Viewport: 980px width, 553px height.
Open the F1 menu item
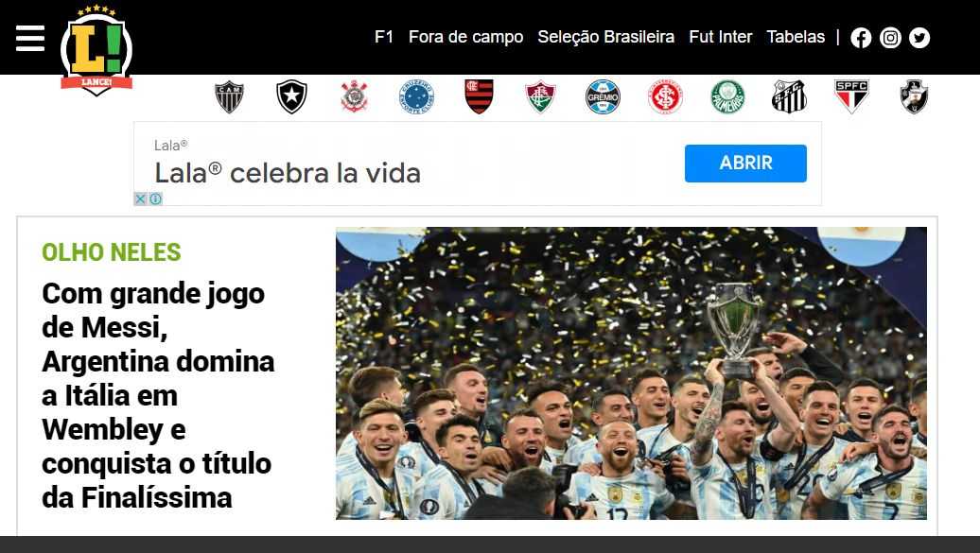(384, 37)
